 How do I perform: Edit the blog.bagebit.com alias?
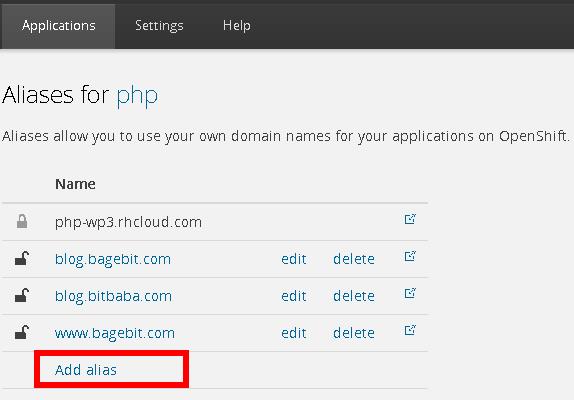coord(294,259)
